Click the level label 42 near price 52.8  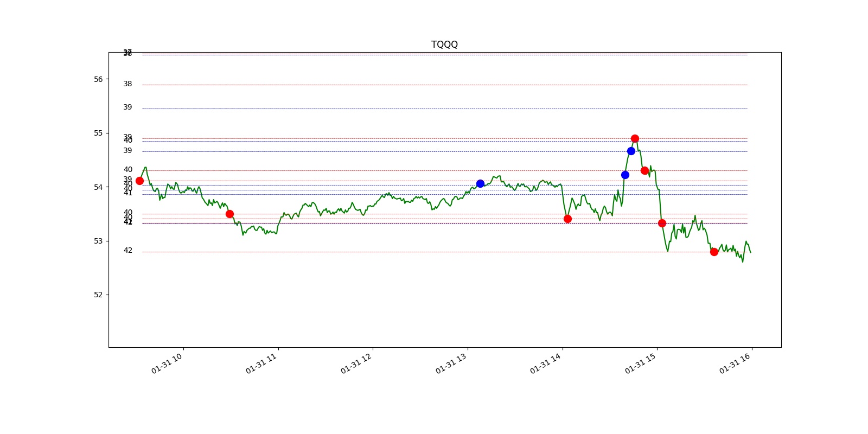(127, 250)
